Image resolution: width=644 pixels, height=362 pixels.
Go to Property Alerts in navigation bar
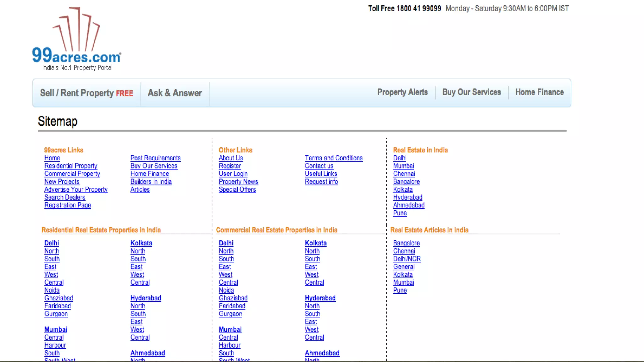(402, 92)
